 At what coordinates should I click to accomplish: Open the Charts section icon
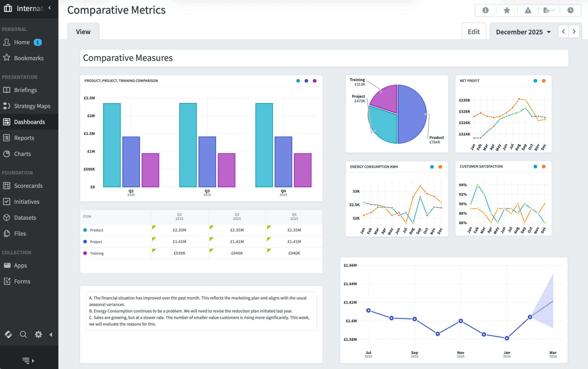pos(7,154)
